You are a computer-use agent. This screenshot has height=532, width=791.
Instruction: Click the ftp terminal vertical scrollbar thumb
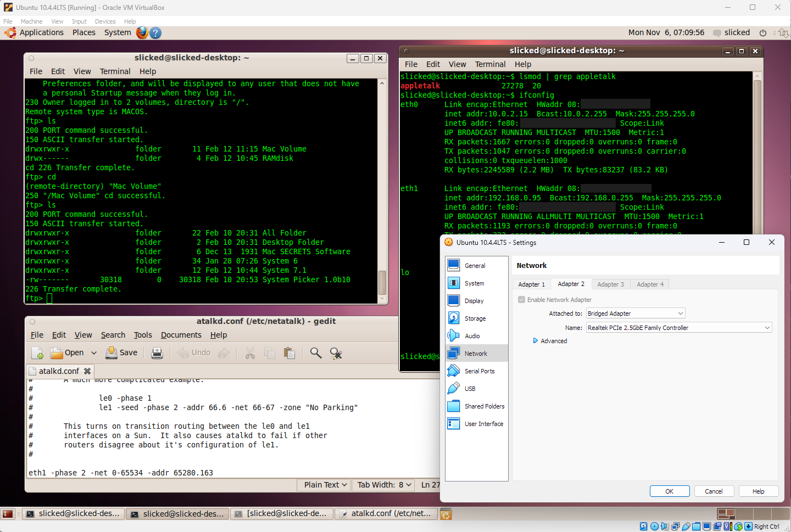pyautogui.click(x=382, y=283)
